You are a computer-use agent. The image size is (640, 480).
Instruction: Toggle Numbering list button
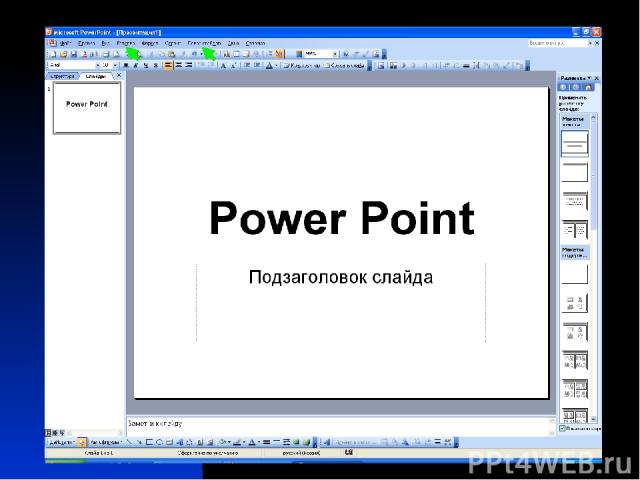pyautogui.click(x=202, y=65)
